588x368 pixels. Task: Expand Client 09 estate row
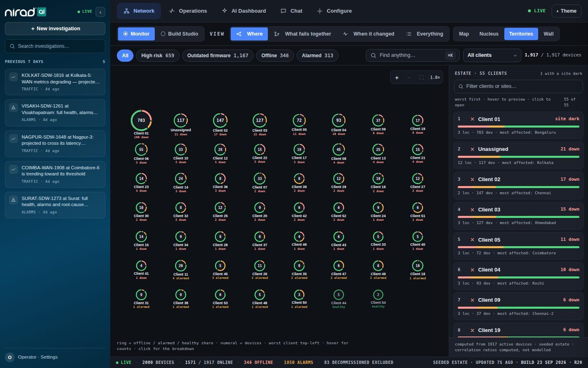click(518, 306)
